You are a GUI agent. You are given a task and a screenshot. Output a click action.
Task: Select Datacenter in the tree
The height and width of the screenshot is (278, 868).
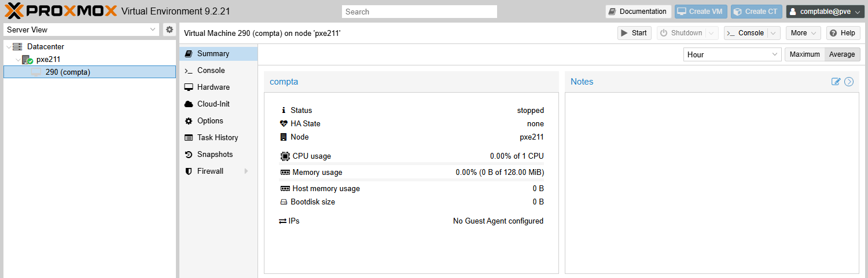tap(46, 46)
